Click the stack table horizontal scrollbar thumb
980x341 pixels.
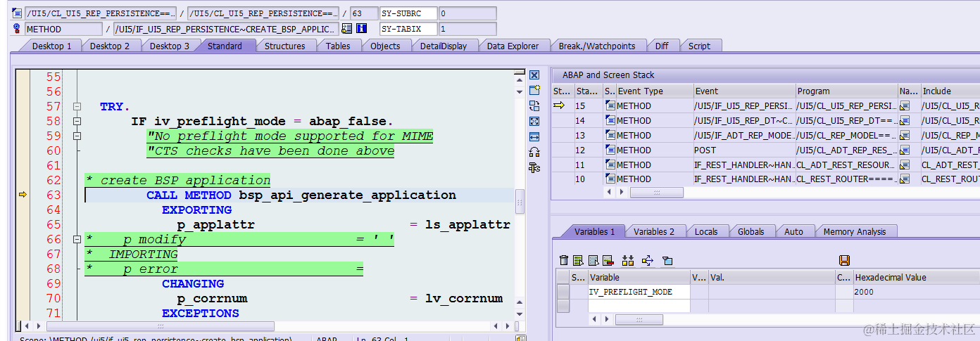pos(656,192)
